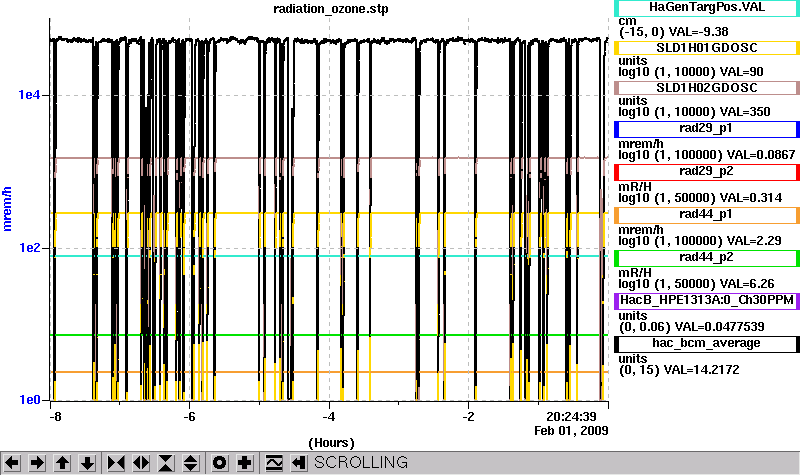
Task: Click the plus icon in toolbar
Action: 244,463
